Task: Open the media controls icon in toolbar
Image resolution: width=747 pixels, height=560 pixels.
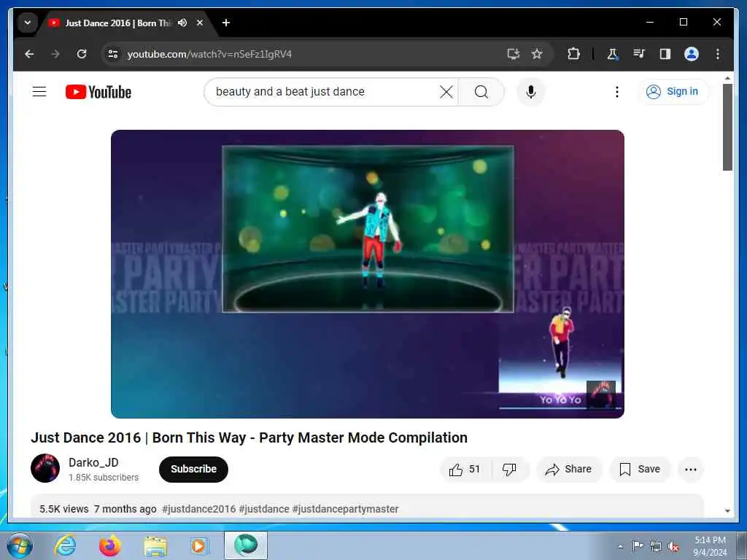Action: point(639,54)
